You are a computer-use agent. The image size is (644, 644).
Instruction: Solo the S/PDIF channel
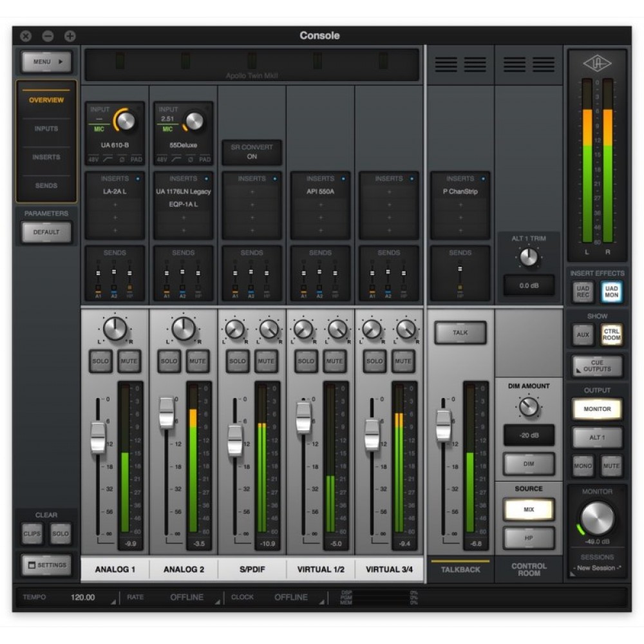click(238, 361)
